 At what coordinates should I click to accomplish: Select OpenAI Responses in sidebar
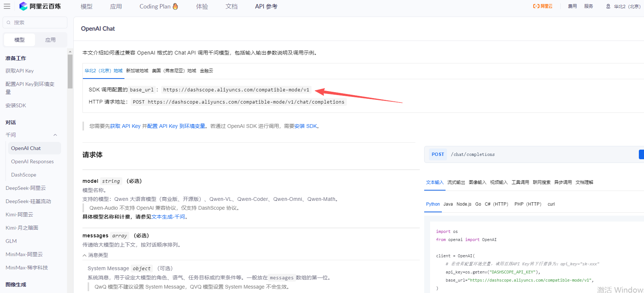(32, 161)
